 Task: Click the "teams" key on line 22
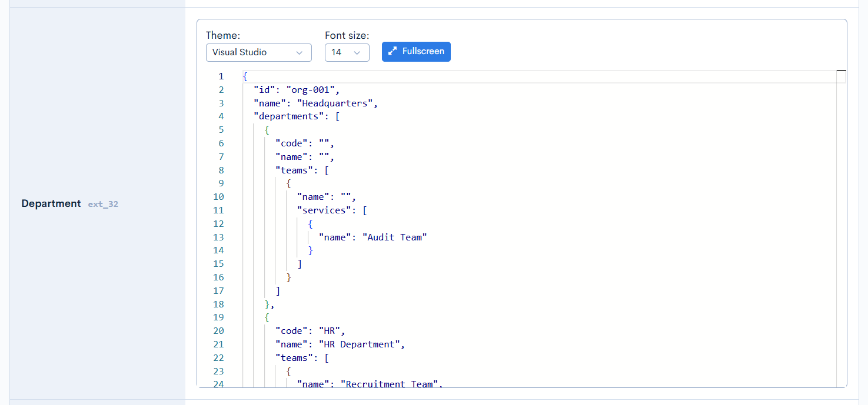pos(291,358)
